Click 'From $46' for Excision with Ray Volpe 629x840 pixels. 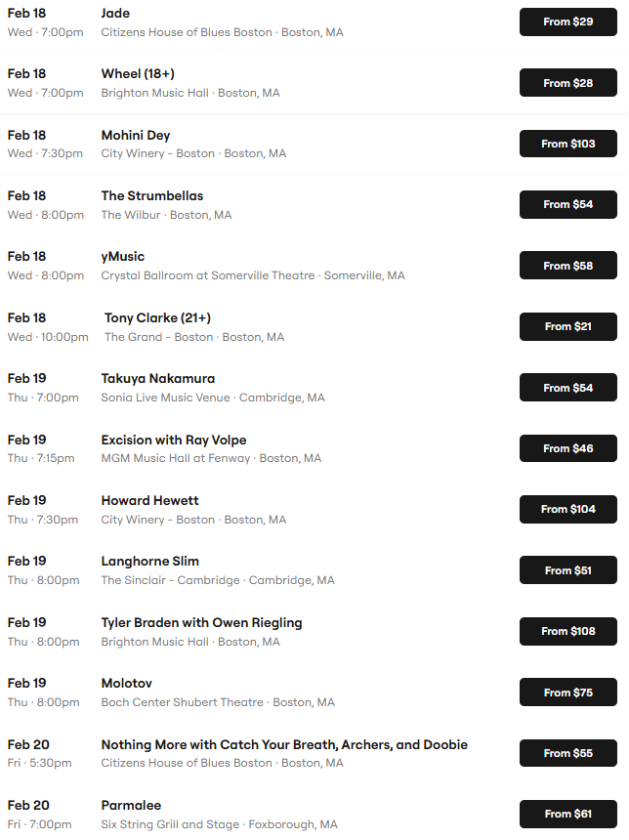(x=567, y=448)
